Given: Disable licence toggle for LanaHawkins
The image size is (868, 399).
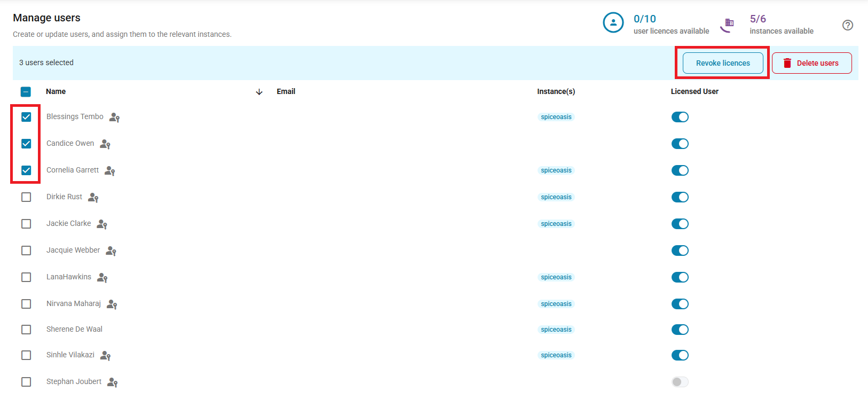Looking at the screenshot, I should point(680,277).
